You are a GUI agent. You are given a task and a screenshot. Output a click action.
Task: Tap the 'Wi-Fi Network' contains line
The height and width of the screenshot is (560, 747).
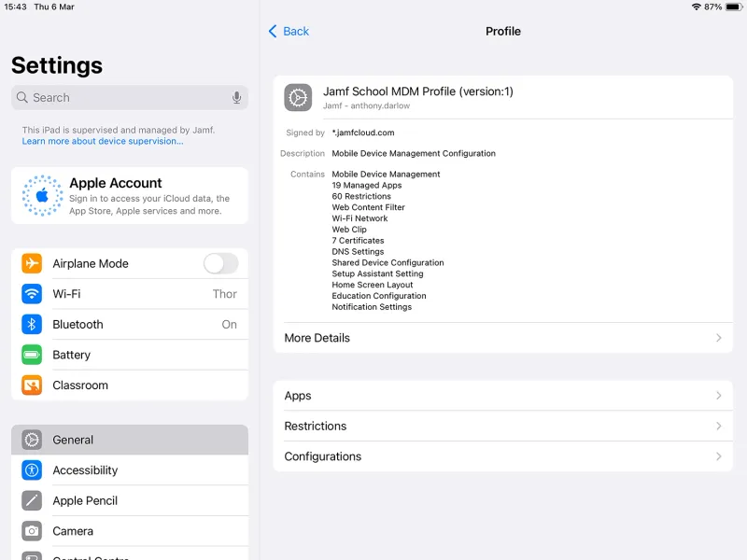click(359, 218)
